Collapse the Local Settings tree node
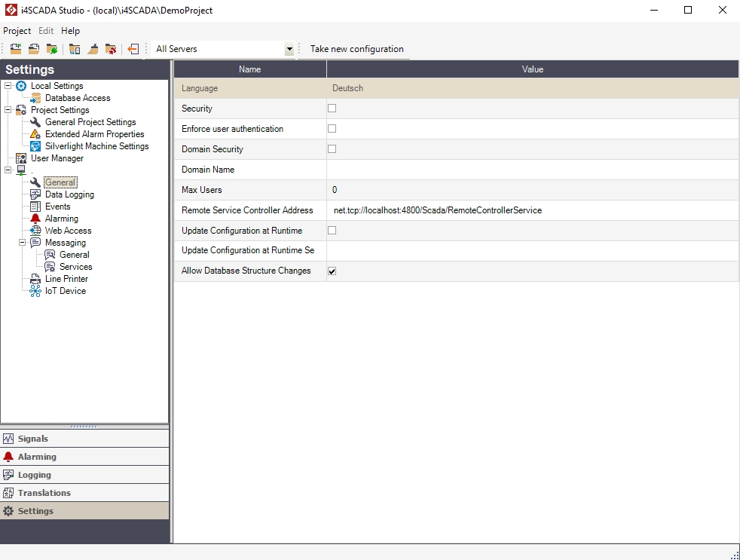Screen dimensions: 740x560 tap(8, 86)
